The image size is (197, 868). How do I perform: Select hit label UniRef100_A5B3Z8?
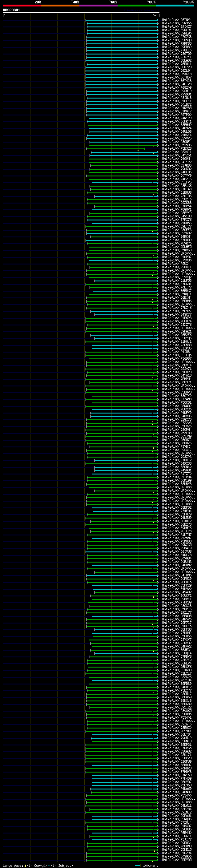(176, 149)
